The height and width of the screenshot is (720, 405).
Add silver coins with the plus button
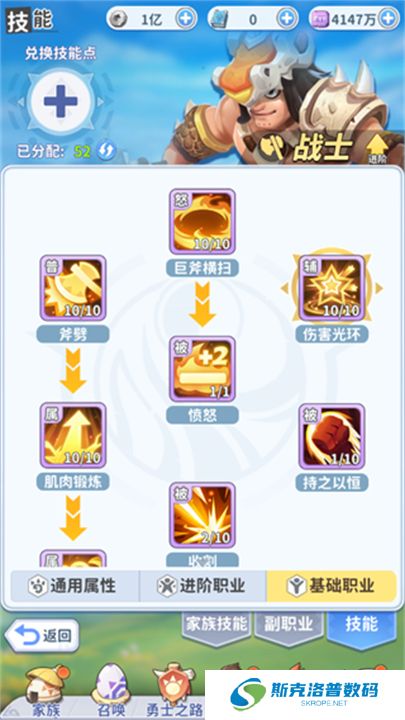[186, 19]
